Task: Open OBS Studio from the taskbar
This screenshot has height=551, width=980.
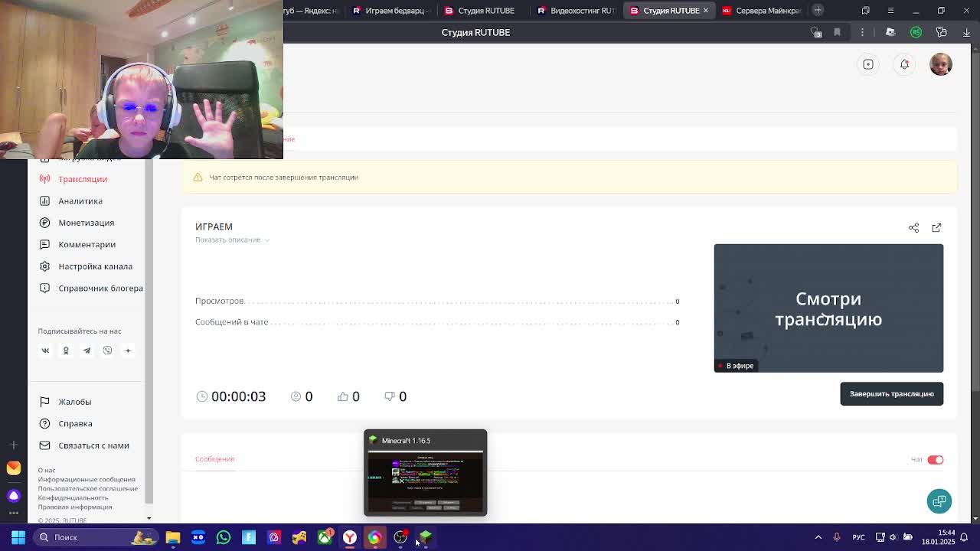Action: tap(400, 537)
